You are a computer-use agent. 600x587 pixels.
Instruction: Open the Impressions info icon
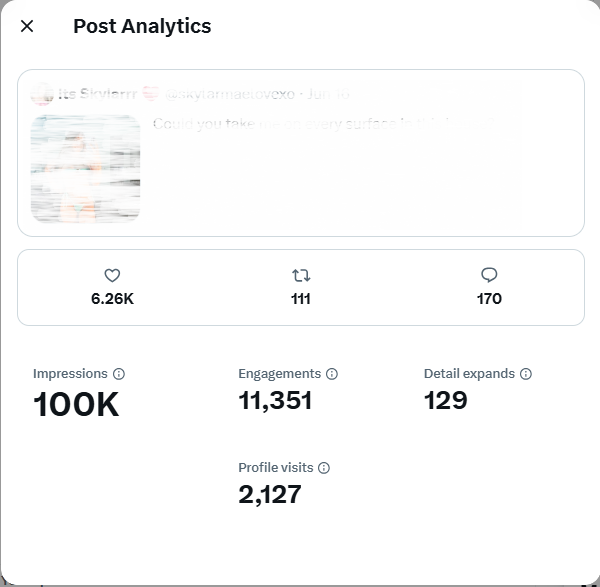[119, 373]
